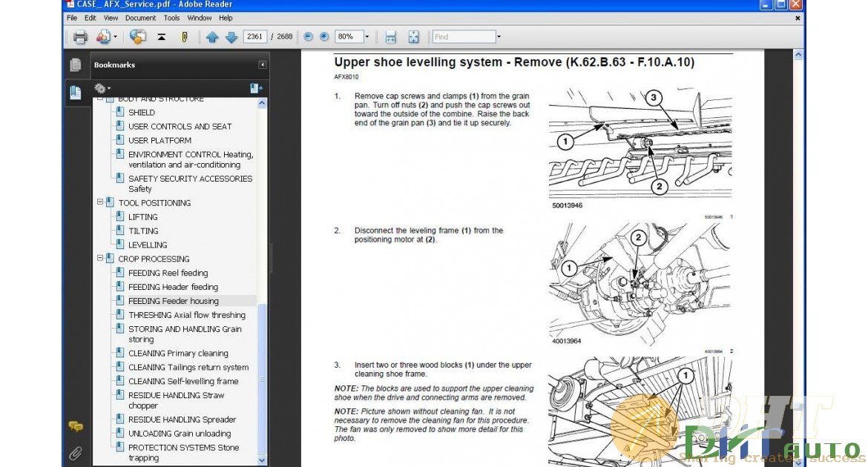Open the Window menu

[x=200, y=18]
